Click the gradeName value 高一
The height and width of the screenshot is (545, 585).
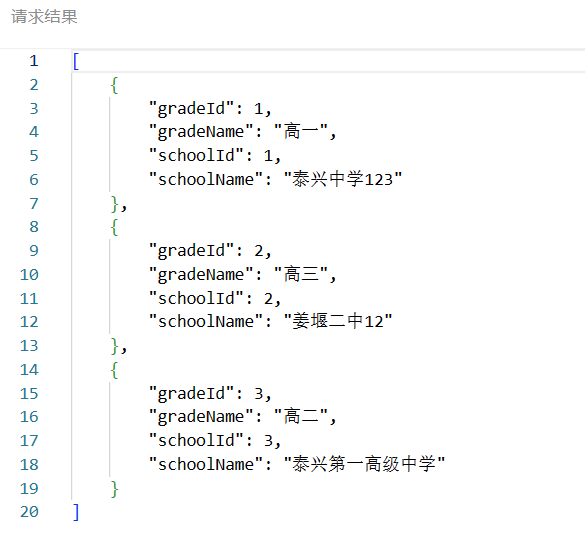coord(301,132)
